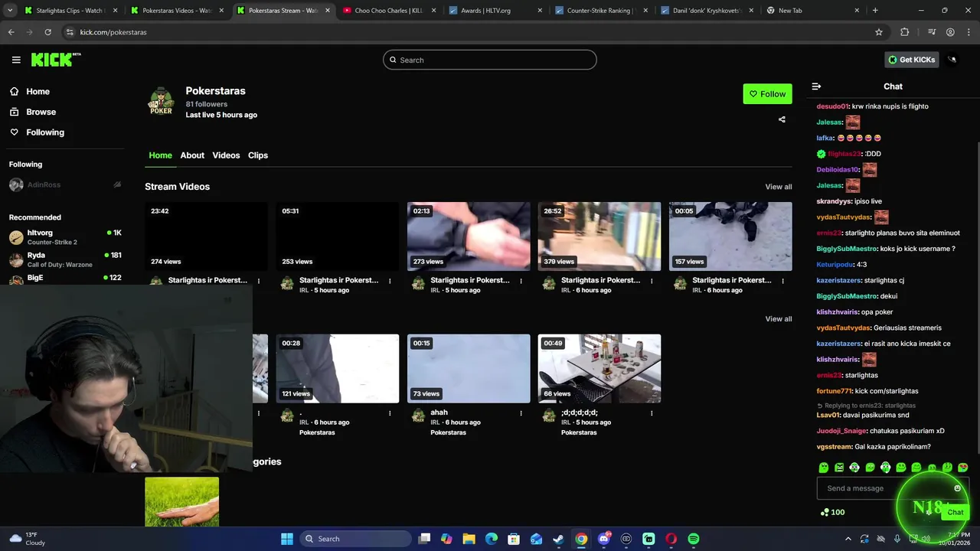Open options for the 157 views video

pos(782,281)
